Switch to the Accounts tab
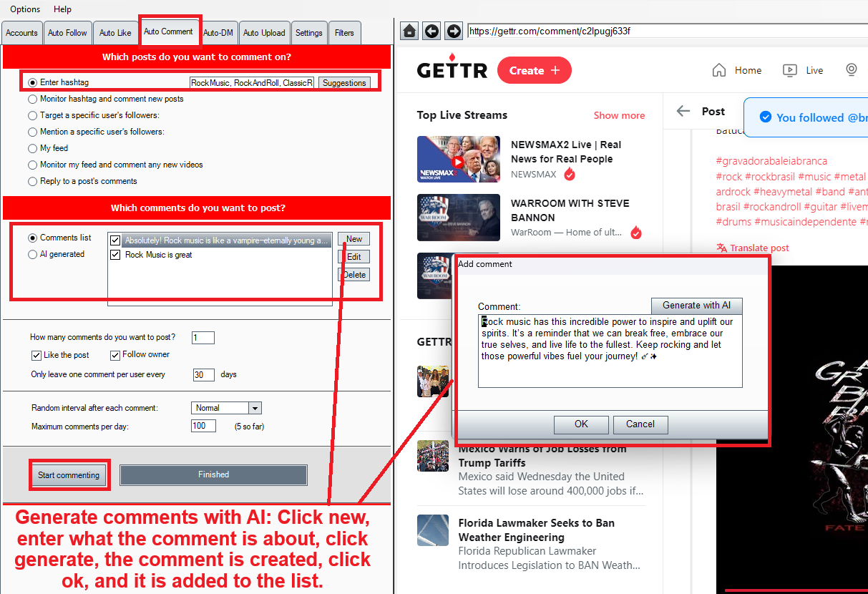 [21, 33]
